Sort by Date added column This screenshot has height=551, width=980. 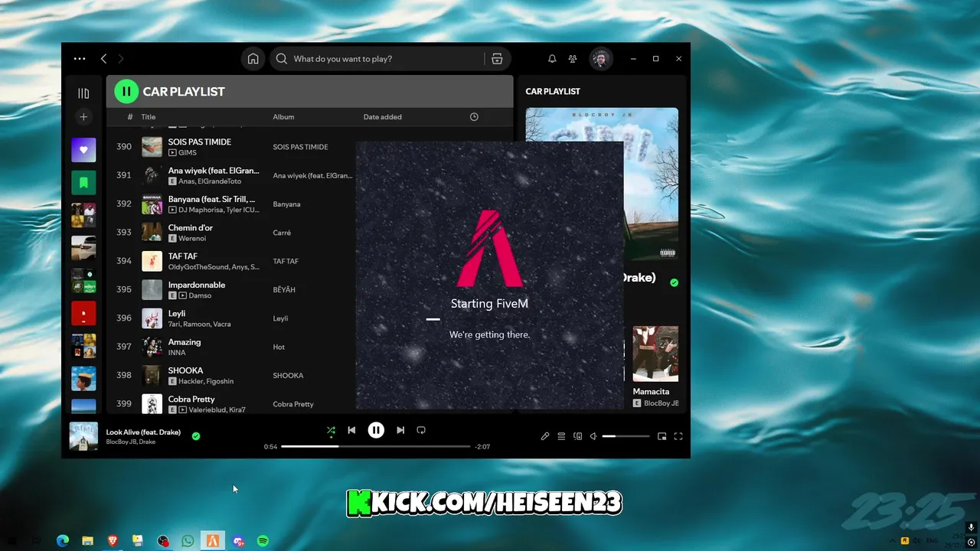click(382, 117)
